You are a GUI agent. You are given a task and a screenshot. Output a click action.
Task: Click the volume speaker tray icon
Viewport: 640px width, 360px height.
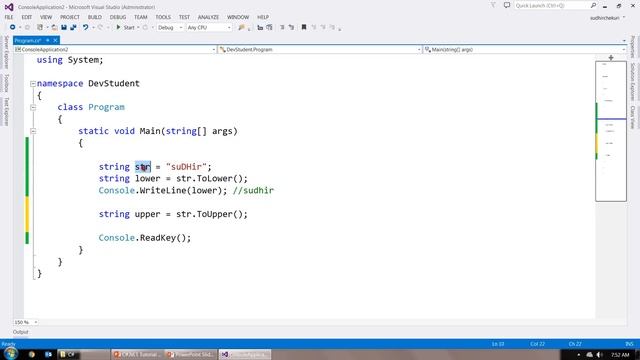tap(599, 355)
